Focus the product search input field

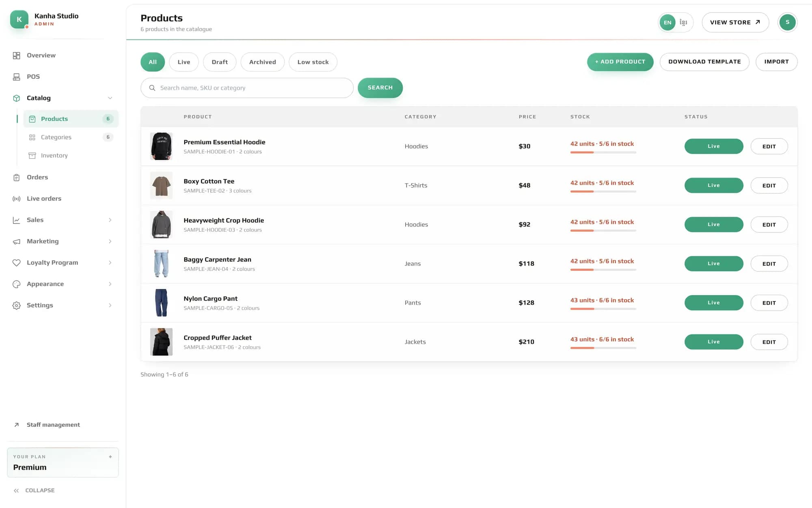click(247, 88)
